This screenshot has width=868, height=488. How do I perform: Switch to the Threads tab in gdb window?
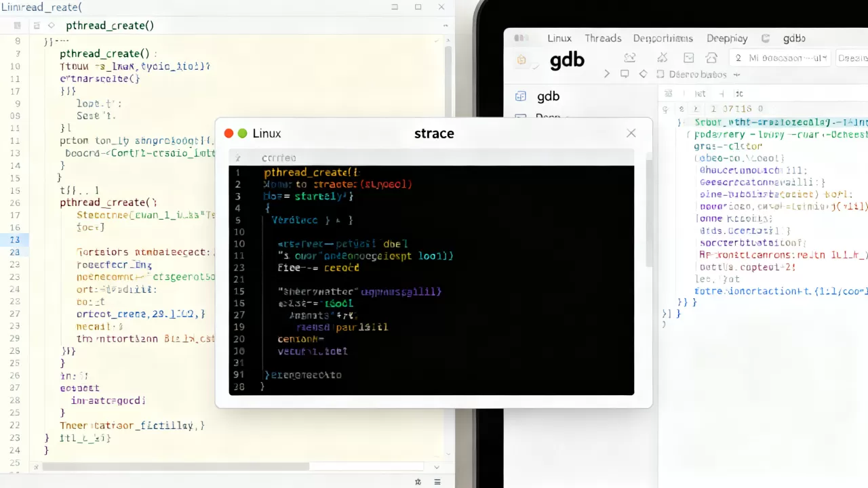pos(603,39)
